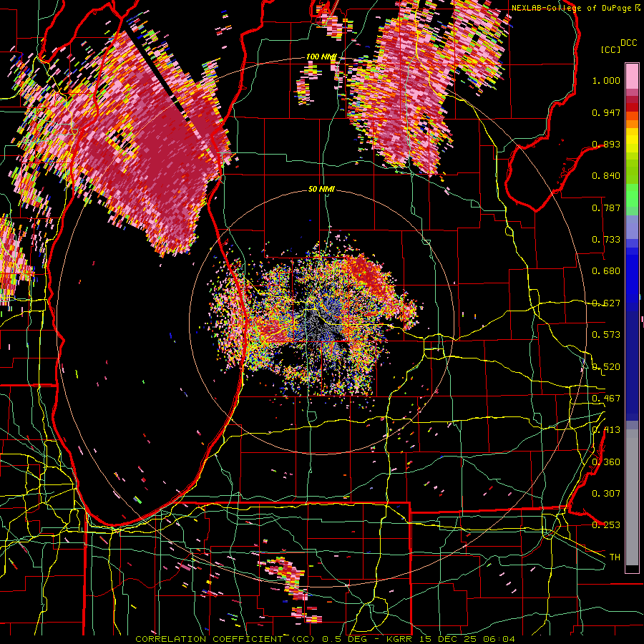644x644 pixels.
Task: Click the 50 NMI range ring label
Action: [321, 190]
